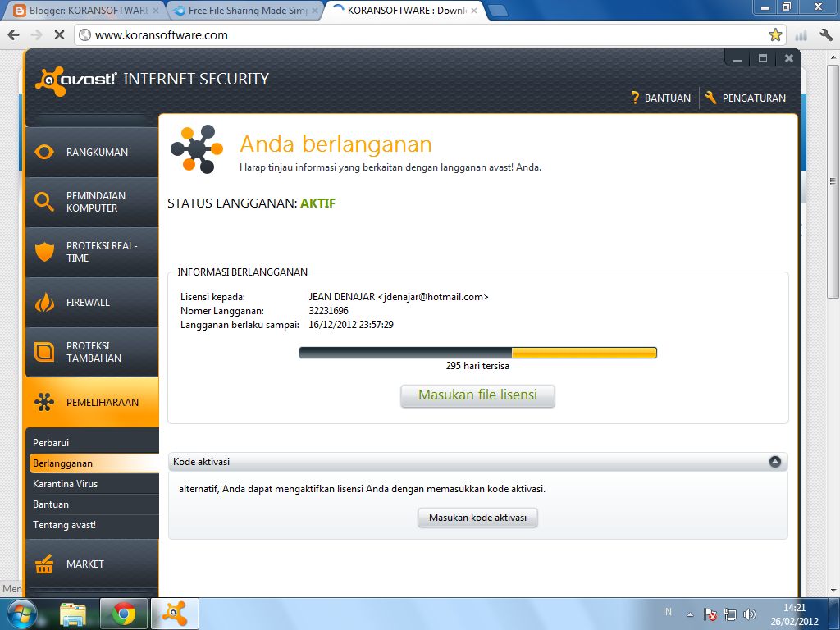
Task: Click the Pemindaian Komputer magnifier icon
Action: tap(44, 202)
